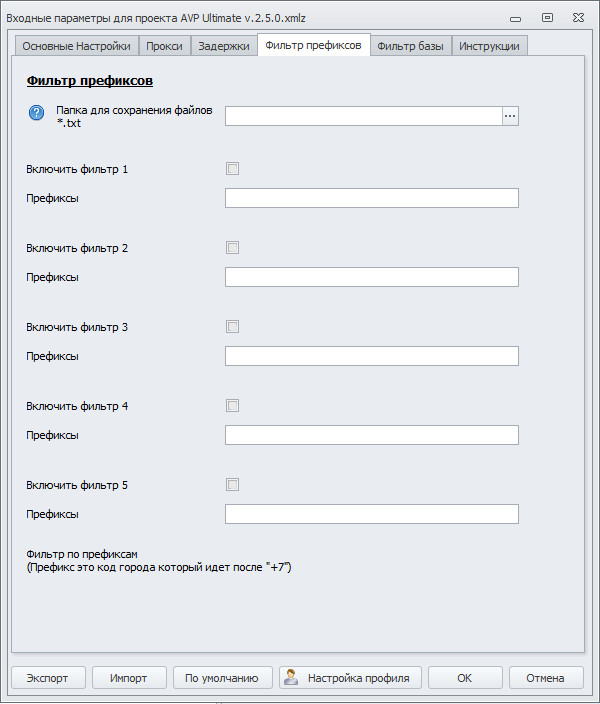Viewport: 600px width, 704px height.
Task: Confirm with the OK button
Action: (x=464, y=677)
